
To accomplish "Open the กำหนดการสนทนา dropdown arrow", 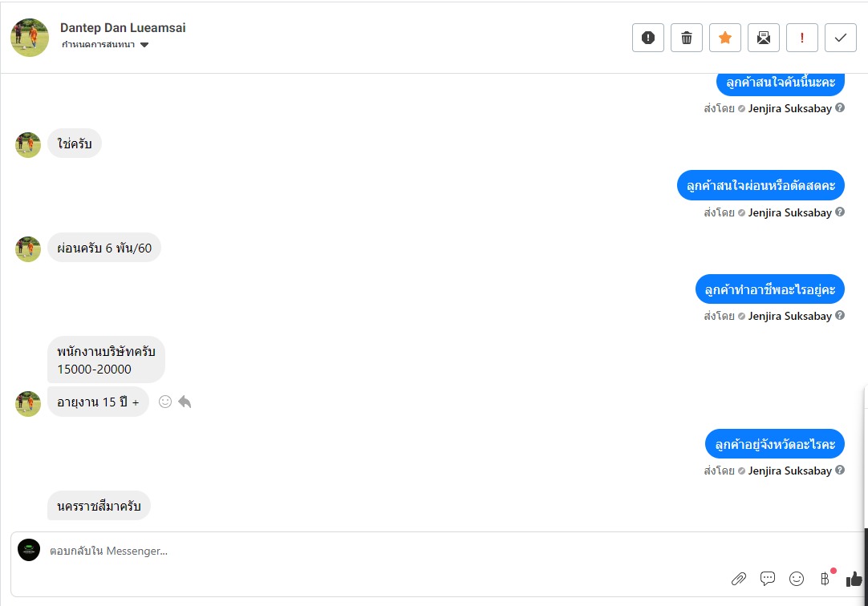I will tap(144, 45).
